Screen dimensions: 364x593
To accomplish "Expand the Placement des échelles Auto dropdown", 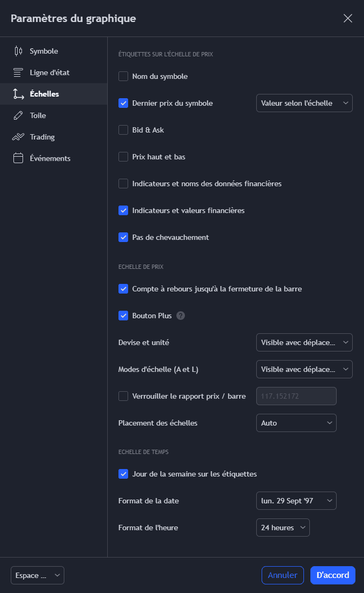I will (296, 423).
